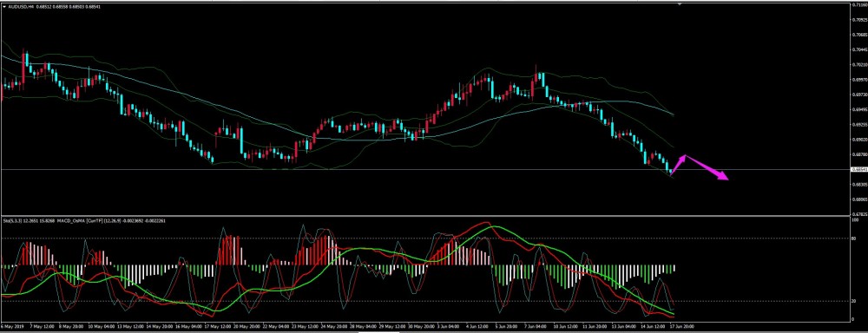Click the chart shift triangle marker at top
The height and width of the screenshot is (333, 868).
click(680, 3)
